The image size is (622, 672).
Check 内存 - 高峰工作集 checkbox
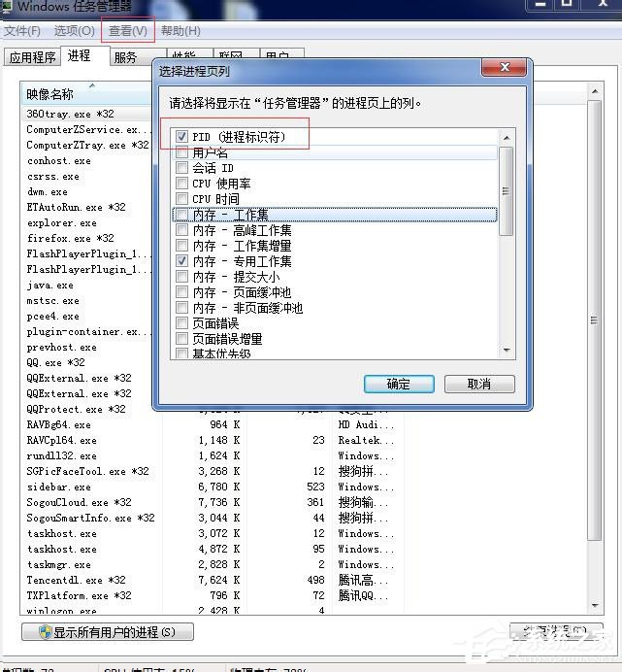tap(181, 230)
